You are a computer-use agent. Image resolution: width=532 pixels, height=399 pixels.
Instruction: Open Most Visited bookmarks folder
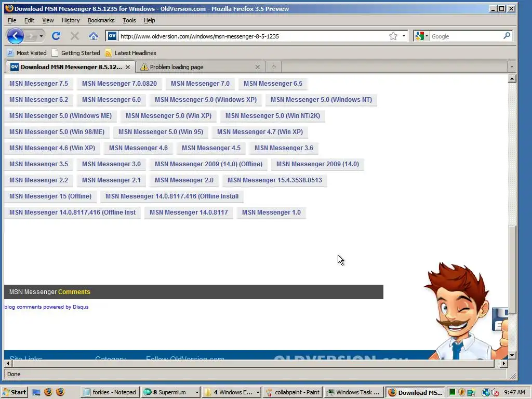tap(27, 53)
